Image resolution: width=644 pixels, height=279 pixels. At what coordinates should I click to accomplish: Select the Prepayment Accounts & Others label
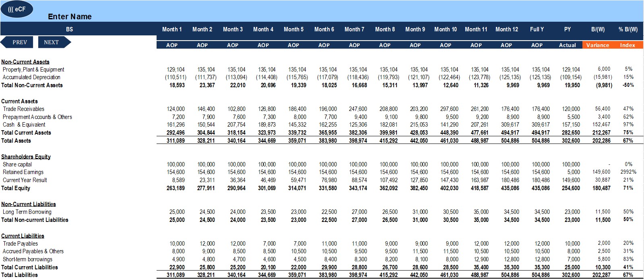(x=37, y=117)
